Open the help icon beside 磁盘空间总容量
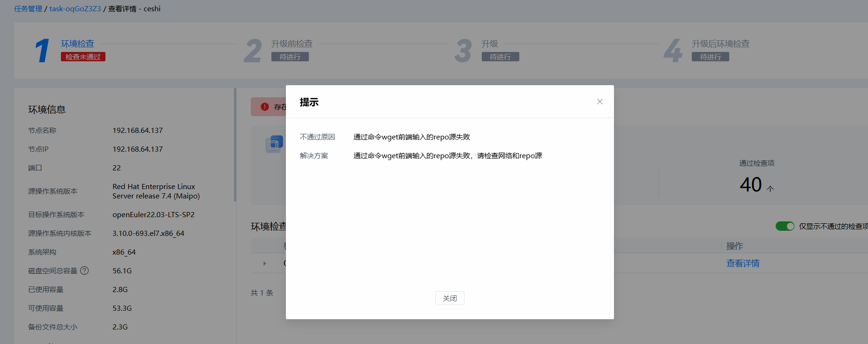868x344 pixels. [84, 271]
